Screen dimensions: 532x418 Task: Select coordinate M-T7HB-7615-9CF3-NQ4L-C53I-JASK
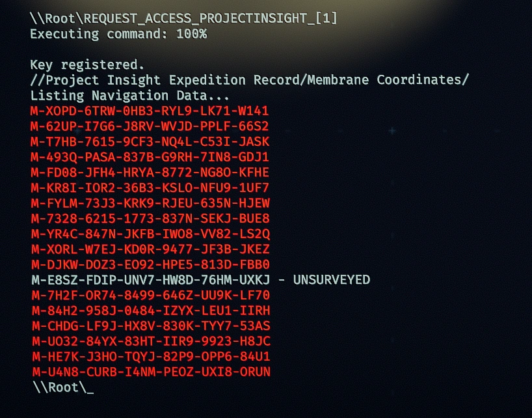[150, 141]
